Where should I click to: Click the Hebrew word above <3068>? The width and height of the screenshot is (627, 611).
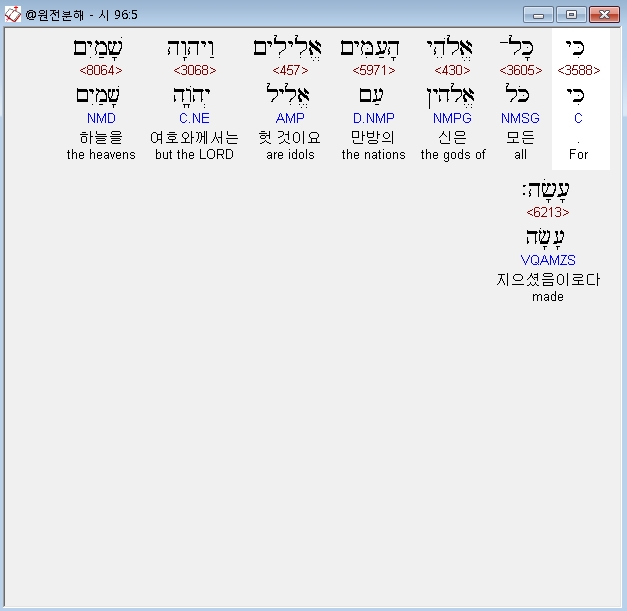191,48
